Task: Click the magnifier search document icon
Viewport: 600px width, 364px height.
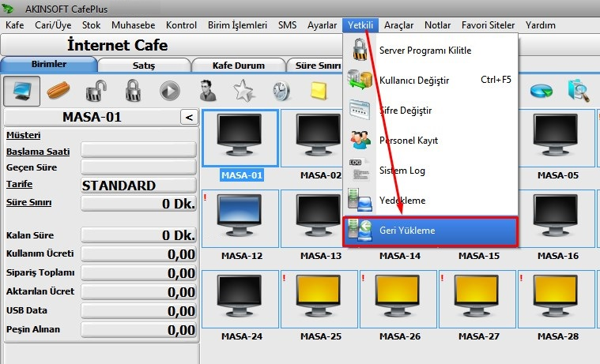Action: click(578, 91)
